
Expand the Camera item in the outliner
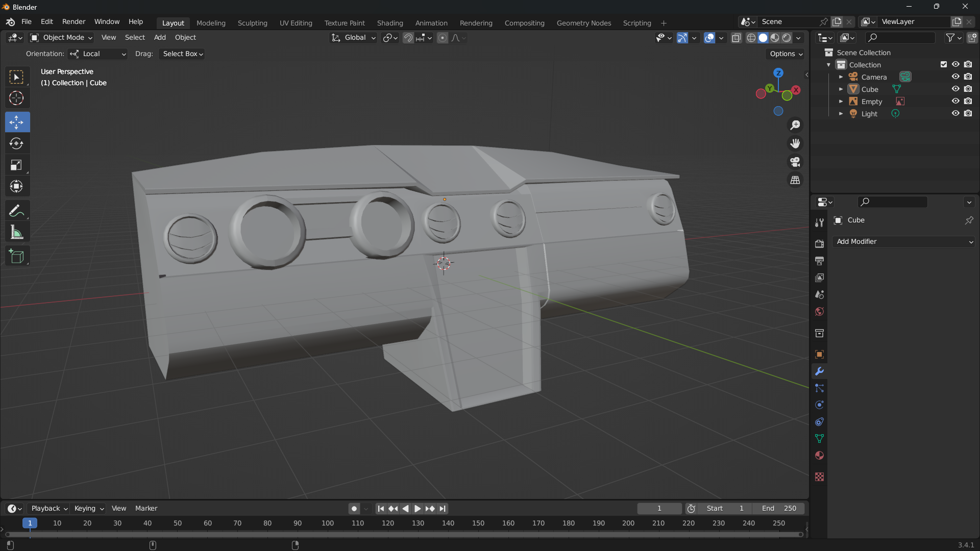point(841,77)
